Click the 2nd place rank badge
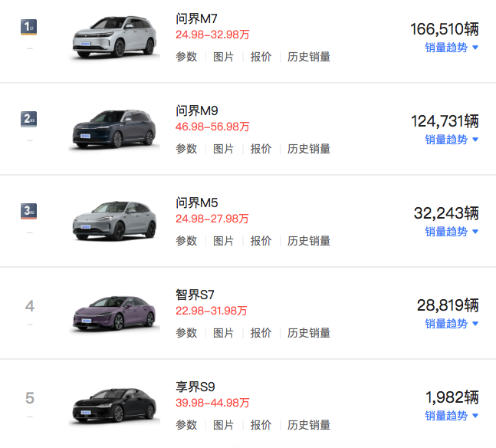The height and width of the screenshot is (448, 496). click(29, 119)
